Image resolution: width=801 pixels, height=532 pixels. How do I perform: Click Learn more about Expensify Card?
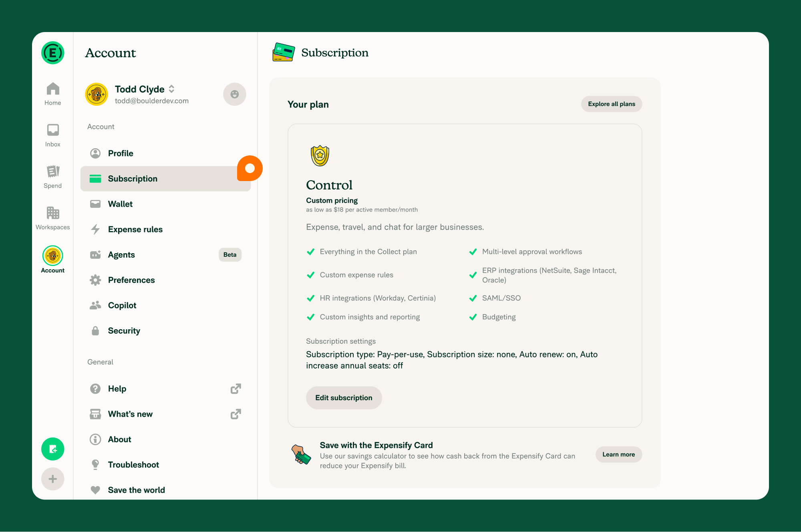point(619,455)
